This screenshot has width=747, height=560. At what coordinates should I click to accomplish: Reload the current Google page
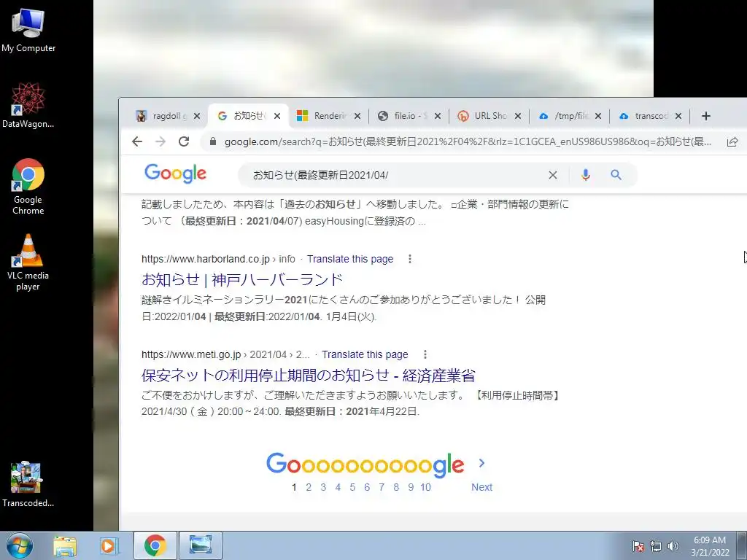(184, 141)
